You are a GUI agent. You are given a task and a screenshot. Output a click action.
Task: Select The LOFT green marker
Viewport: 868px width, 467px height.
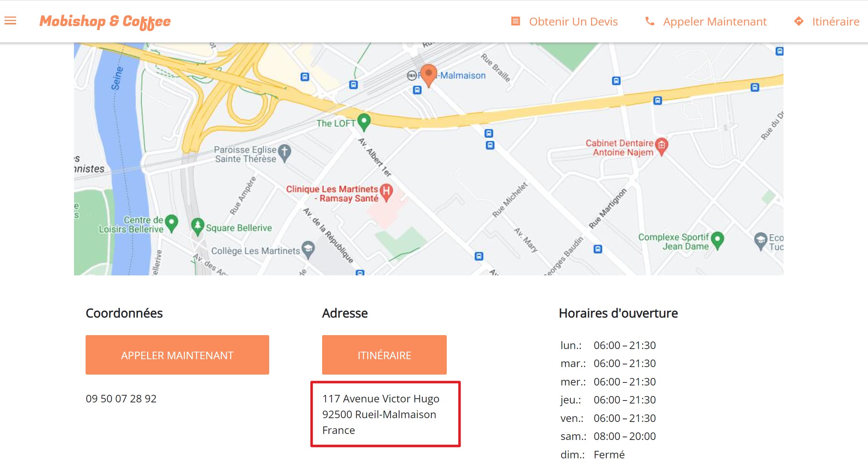pyautogui.click(x=364, y=122)
